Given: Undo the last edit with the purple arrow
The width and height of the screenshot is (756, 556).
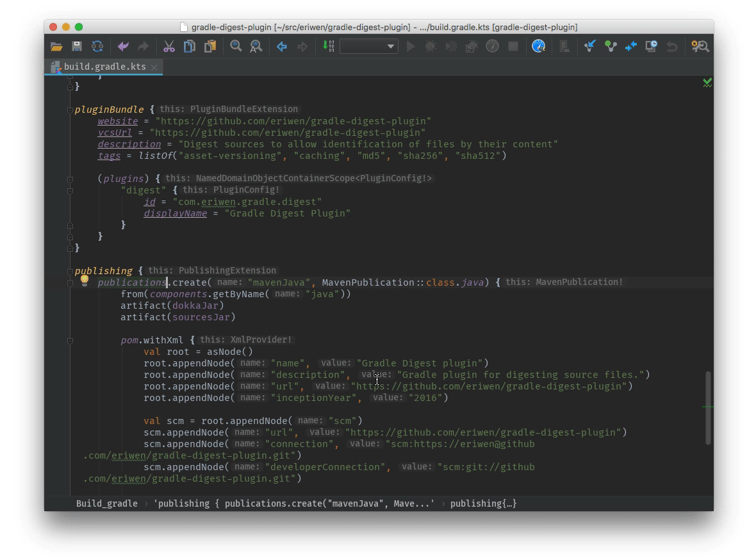Looking at the screenshot, I should pos(122,46).
